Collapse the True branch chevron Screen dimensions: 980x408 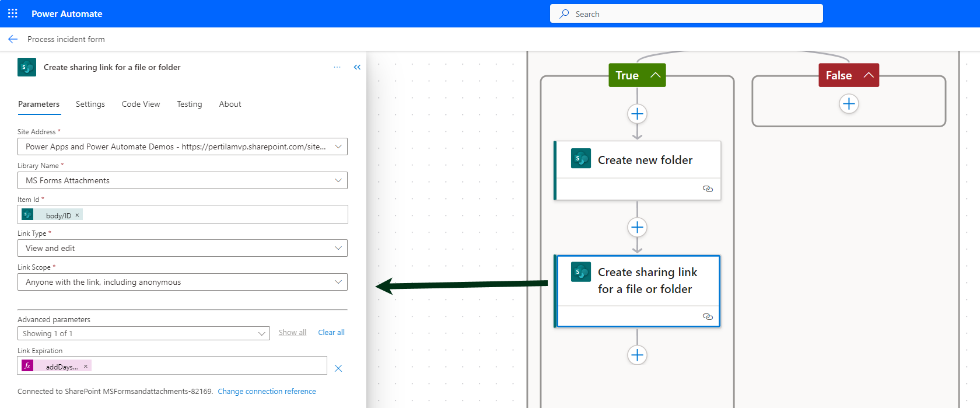656,75
